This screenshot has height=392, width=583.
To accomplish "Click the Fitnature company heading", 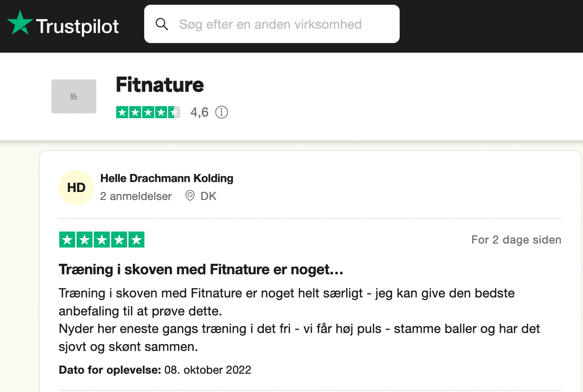I will 160,84.
